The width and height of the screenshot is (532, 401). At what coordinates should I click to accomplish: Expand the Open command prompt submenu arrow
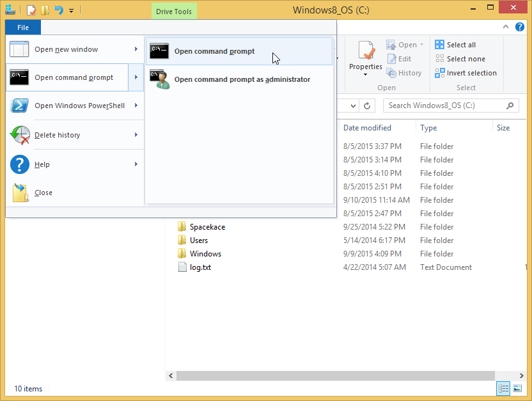pyautogui.click(x=136, y=77)
